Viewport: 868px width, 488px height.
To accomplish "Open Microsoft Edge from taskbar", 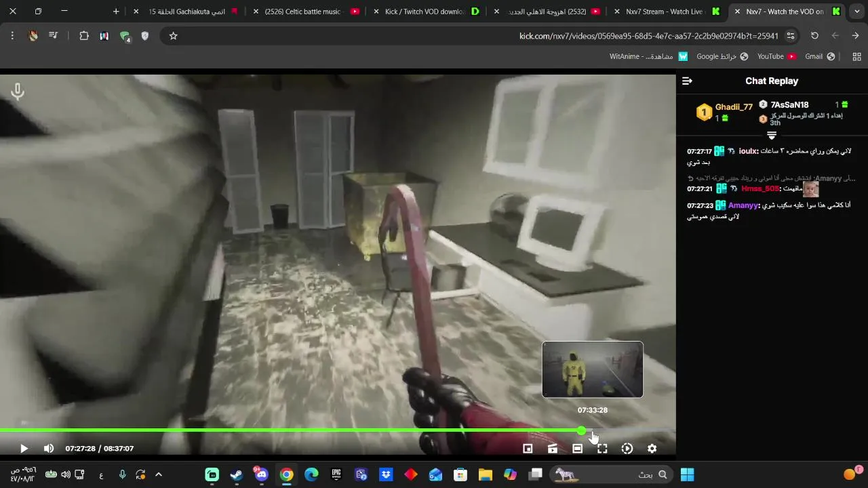I will coord(311,474).
